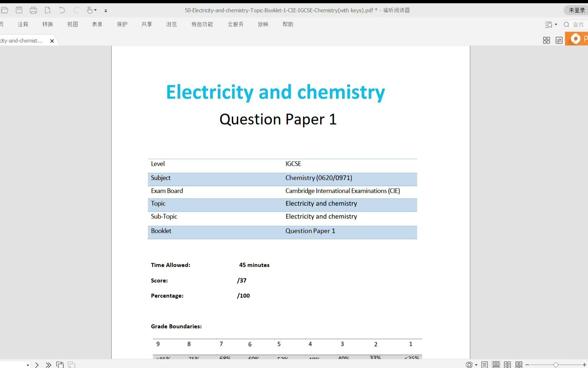Click the new/export page icon in quick toolbar
The width and height of the screenshot is (588, 368).
(x=48, y=10)
